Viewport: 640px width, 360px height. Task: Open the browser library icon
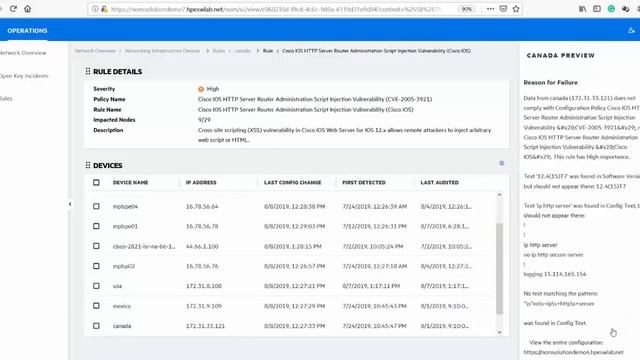tap(582, 9)
